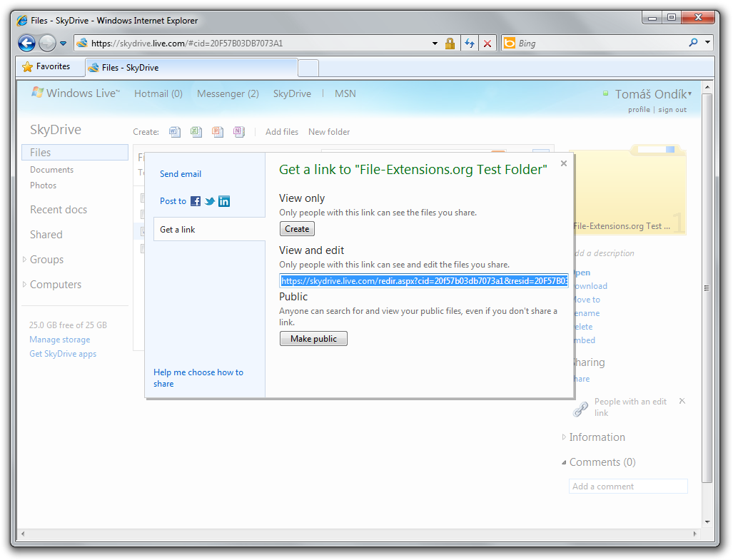733x560 pixels.
Task: Switch to the Photos section
Action: [43, 185]
